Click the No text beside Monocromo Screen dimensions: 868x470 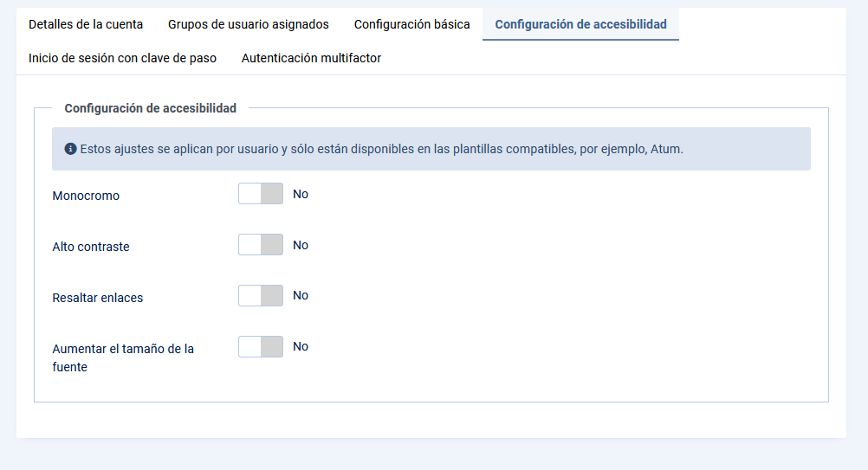[301, 194]
